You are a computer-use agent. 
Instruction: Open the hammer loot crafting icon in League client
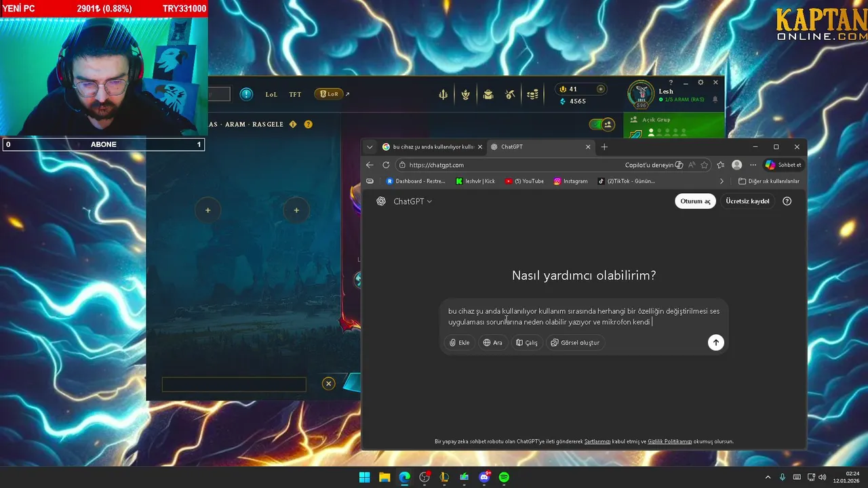point(510,95)
